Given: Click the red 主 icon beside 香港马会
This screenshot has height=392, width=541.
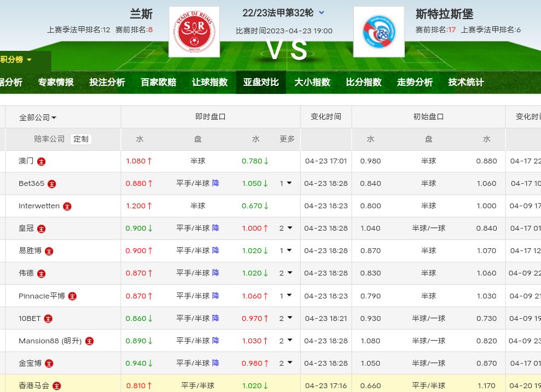Looking at the screenshot, I should pos(56,386).
